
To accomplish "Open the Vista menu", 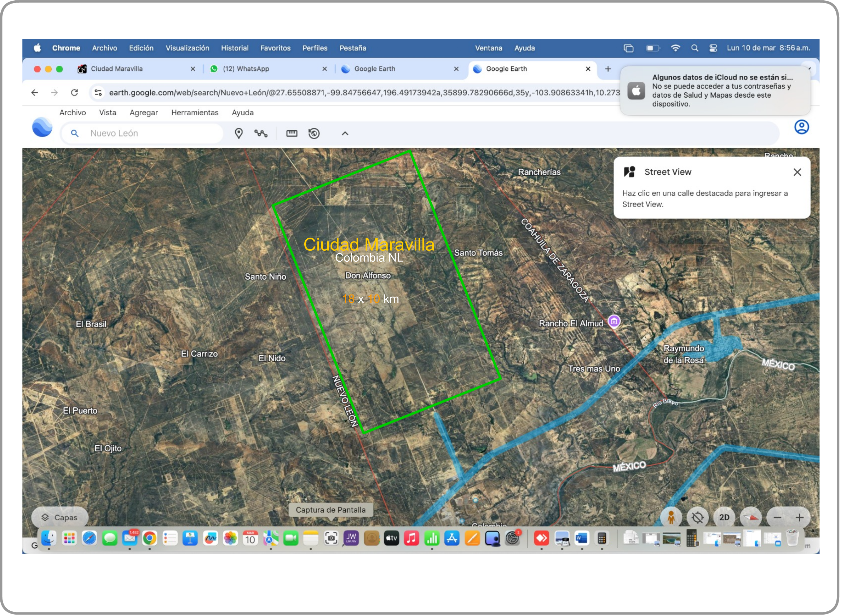I will point(108,112).
